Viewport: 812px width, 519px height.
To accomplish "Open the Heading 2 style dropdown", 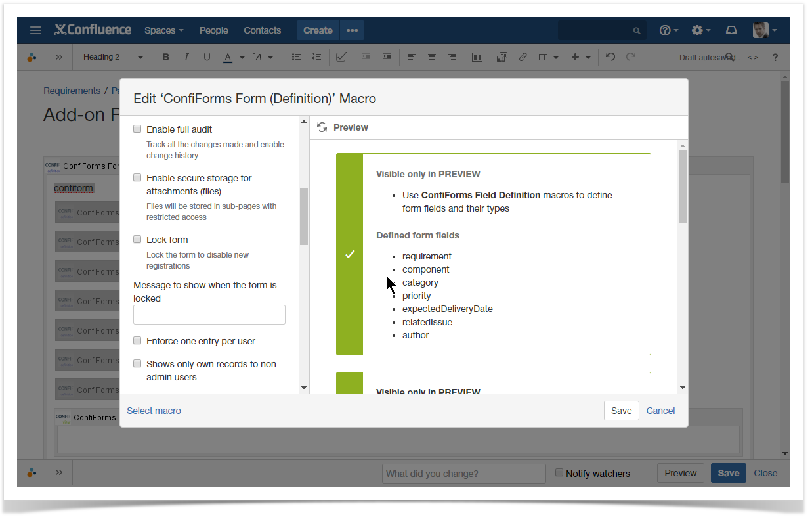I will [112, 57].
